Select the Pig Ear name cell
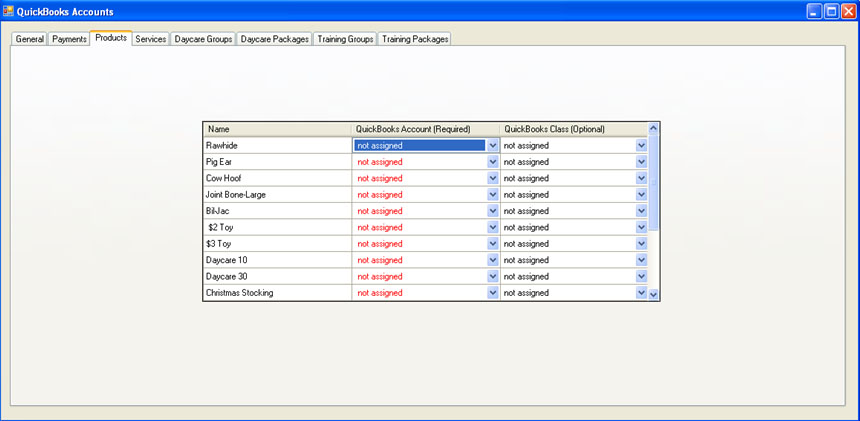Screen dimensions: 860x421 tap(278, 162)
